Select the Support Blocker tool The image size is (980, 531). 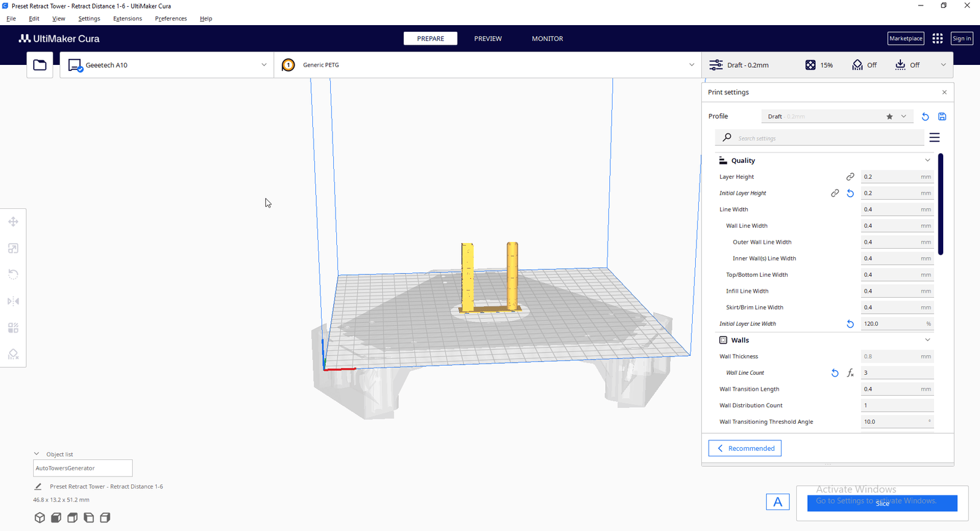coord(13,354)
